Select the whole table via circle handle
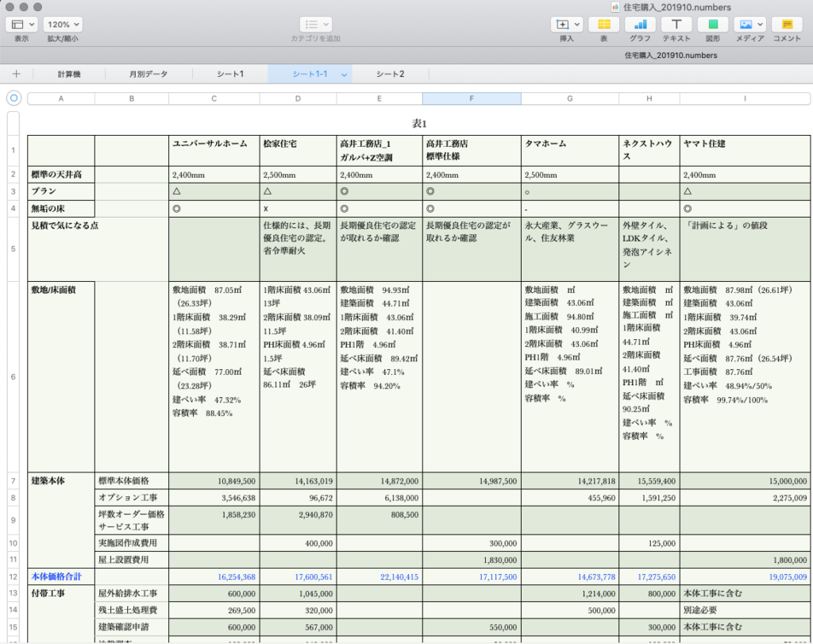This screenshot has height=644, width=813. pyautogui.click(x=13, y=98)
